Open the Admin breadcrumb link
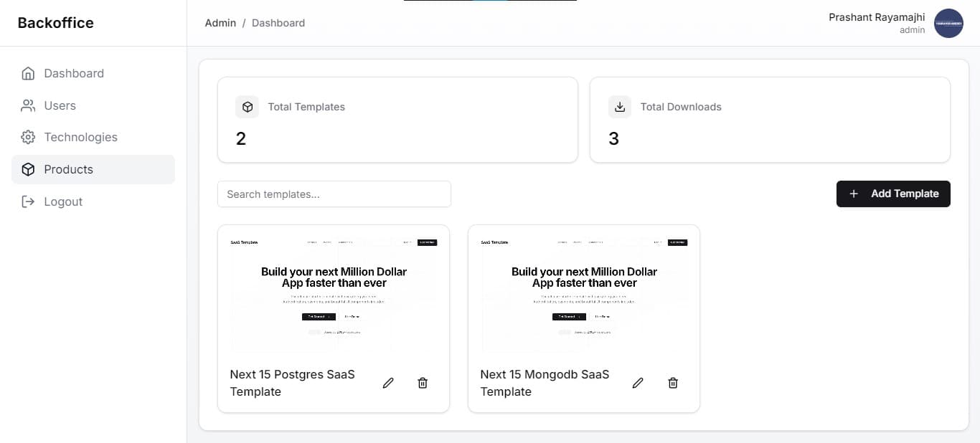Image resolution: width=980 pixels, height=443 pixels. [x=220, y=22]
